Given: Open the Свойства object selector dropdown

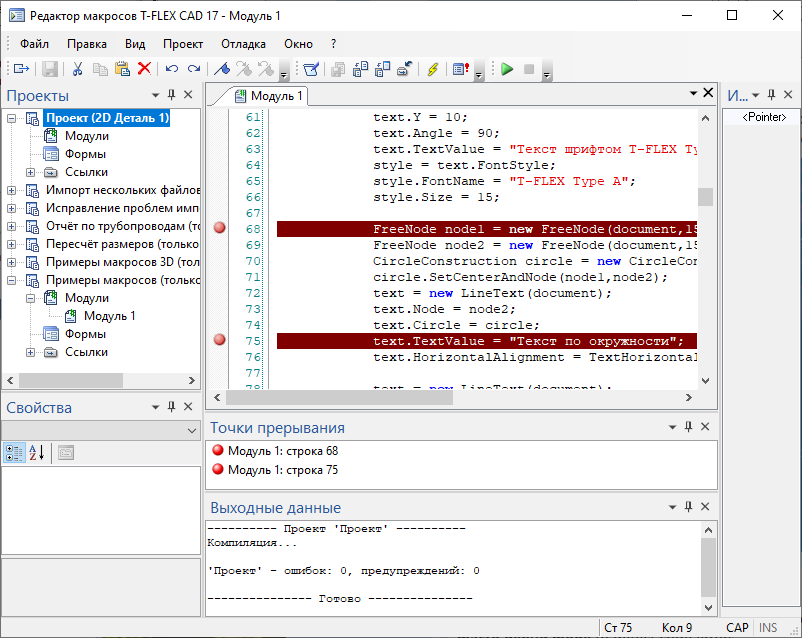Looking at the screenshot, I should point(192,430).
